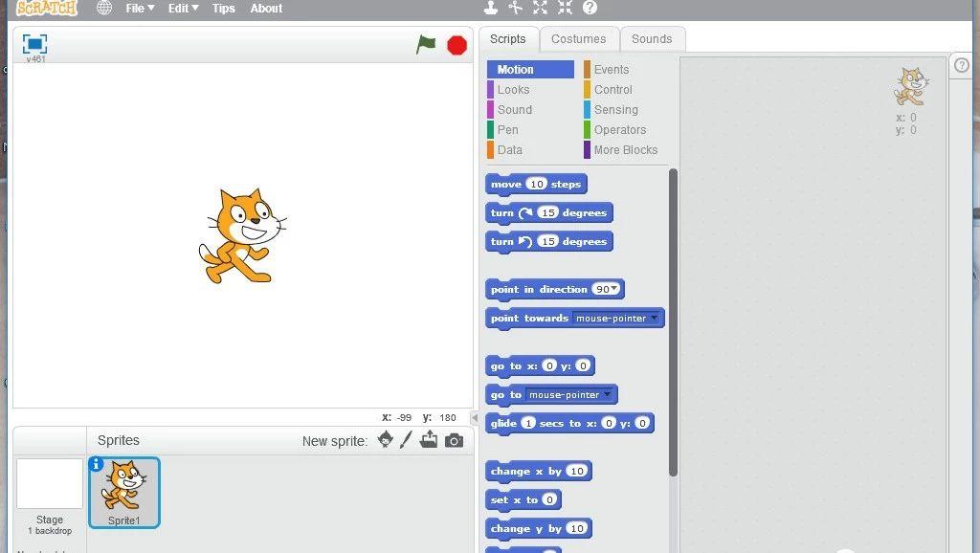980x553 pixels.
Task: Open the Tips link
Action: (223, 9)
